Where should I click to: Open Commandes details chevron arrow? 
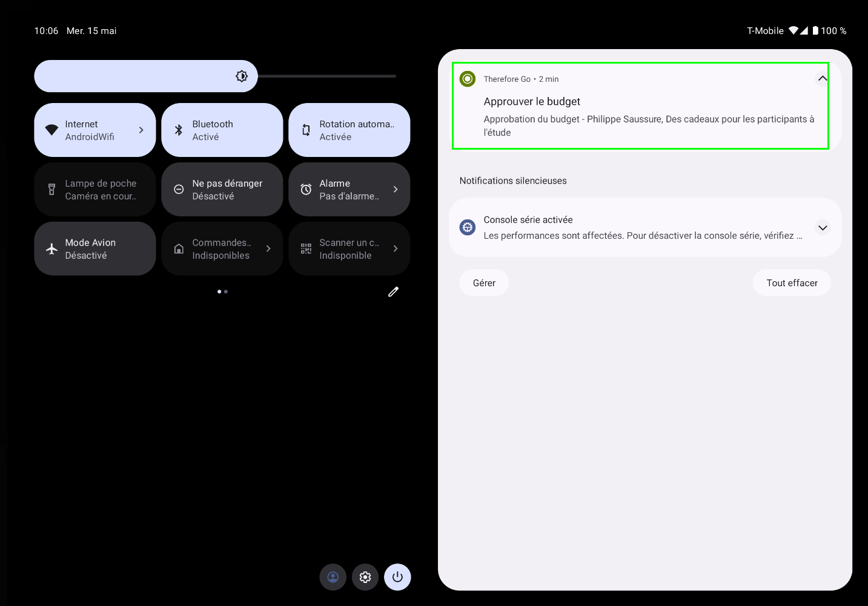(x=268, y=249)
